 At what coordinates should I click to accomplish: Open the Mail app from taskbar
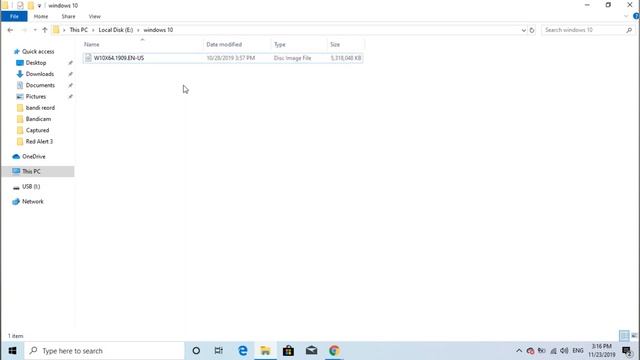311,351
